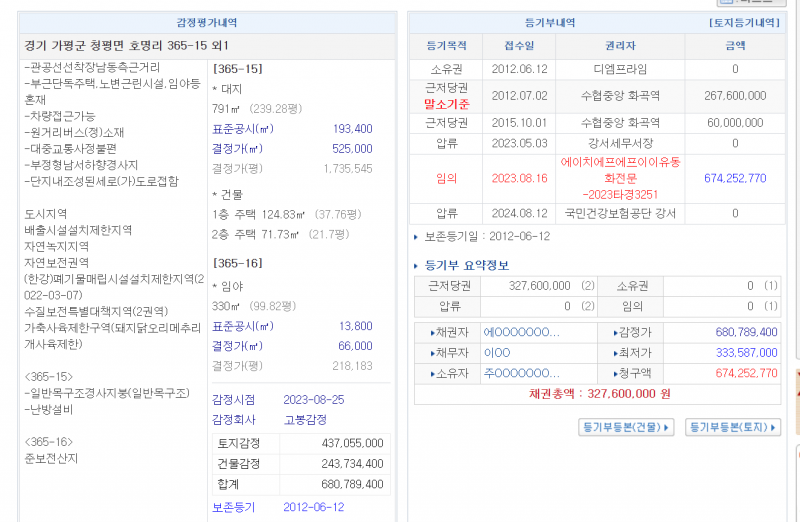
Task: Click the arrow bullet beside 등기부 요약정보
Action: click(x=417, y=265)
